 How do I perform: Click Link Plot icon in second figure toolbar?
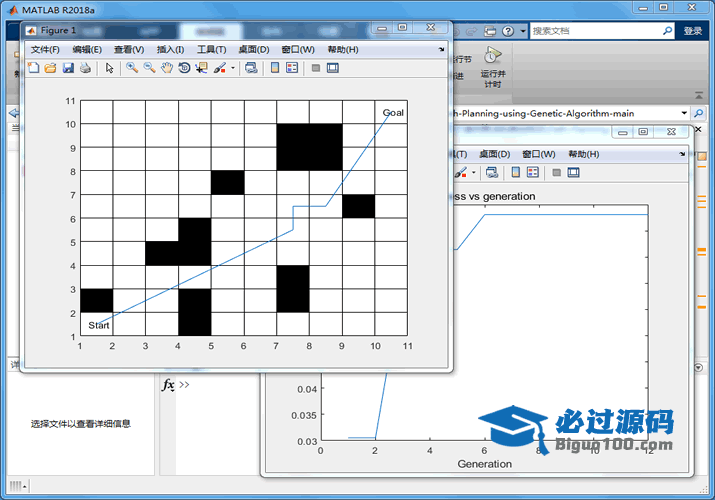pos(492,172)
